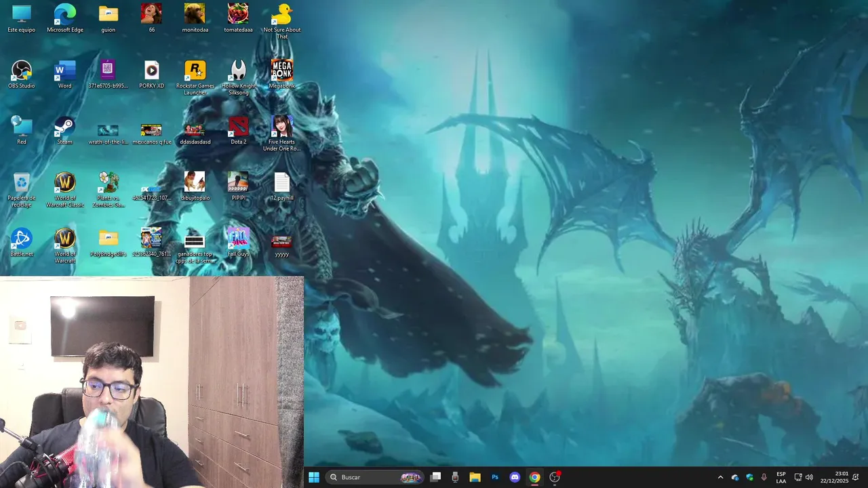Click the Buscar taskbar search box
This screenshot has width=868, height=488.
374,477
